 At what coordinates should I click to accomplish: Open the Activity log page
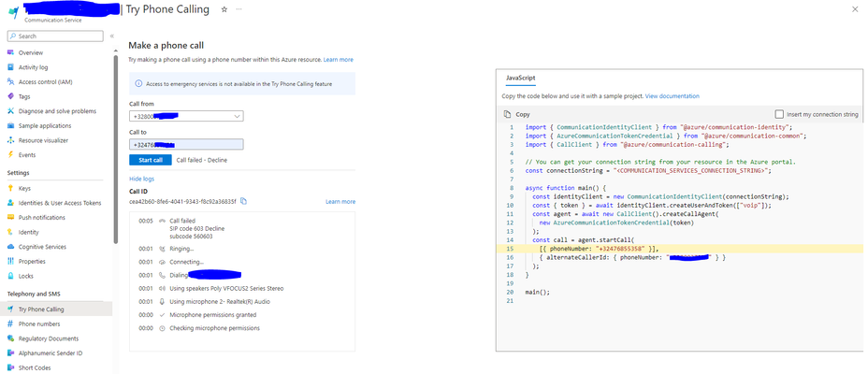tap(34, 67)
